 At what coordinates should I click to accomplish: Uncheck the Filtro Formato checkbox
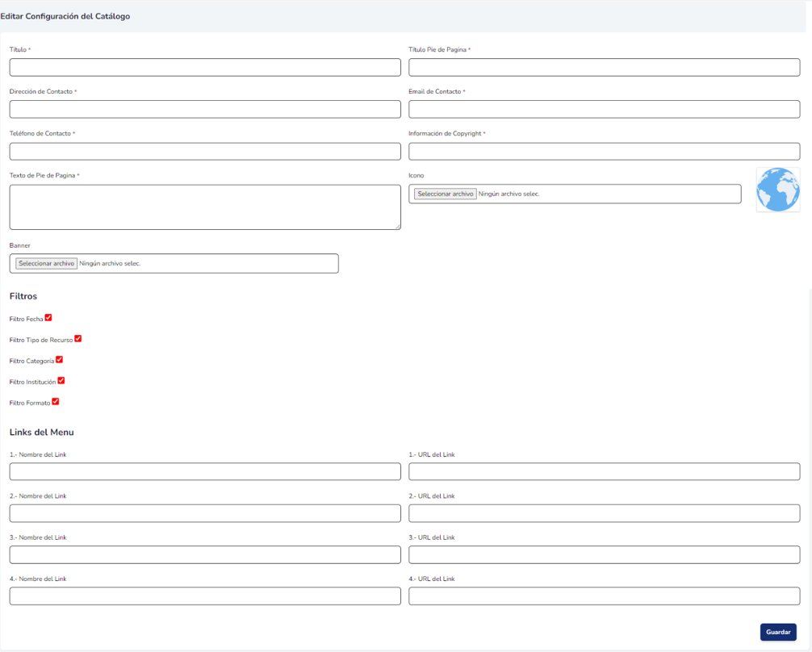55,402
